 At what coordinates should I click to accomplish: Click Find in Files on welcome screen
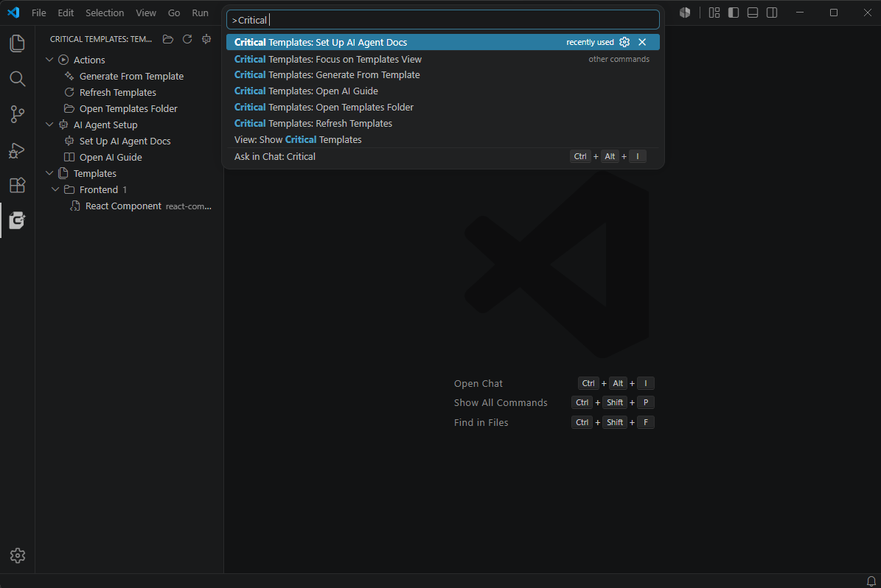(481, 422)
